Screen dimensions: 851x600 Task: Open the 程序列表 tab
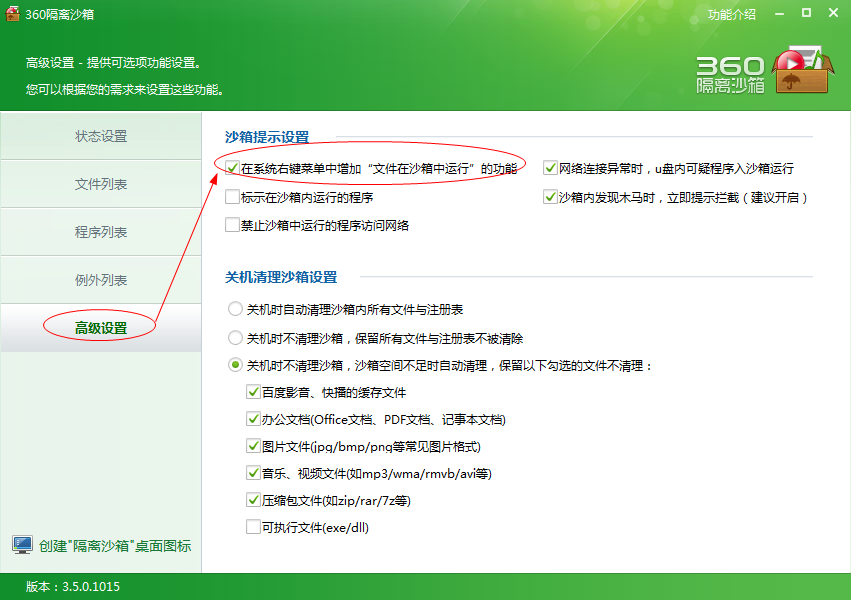point(101,232)
